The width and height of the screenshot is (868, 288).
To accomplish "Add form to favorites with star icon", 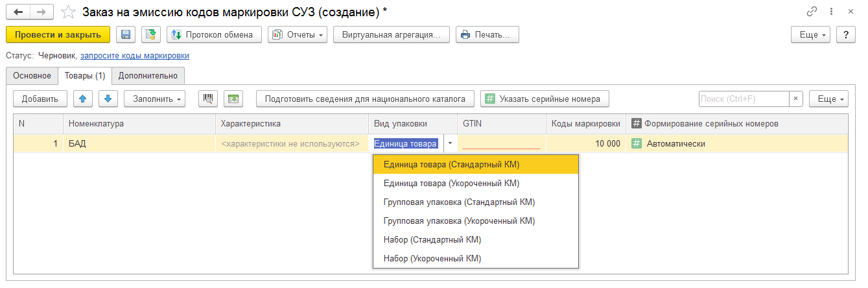I will pyautogui.click(x=69, y=12).
